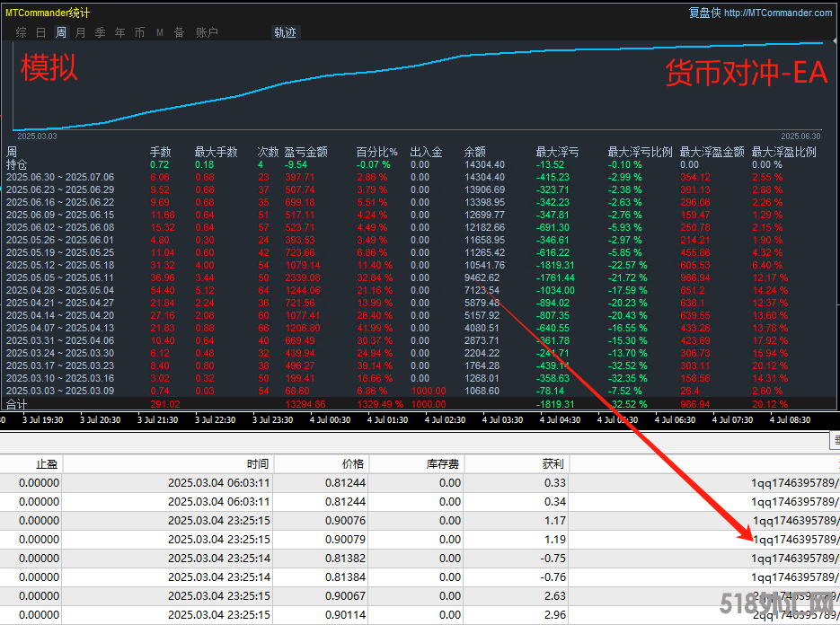840x625 pixels.
Task: Select week row 2025.05.05 ~ 2025.05.11
Action: point(418,278)
